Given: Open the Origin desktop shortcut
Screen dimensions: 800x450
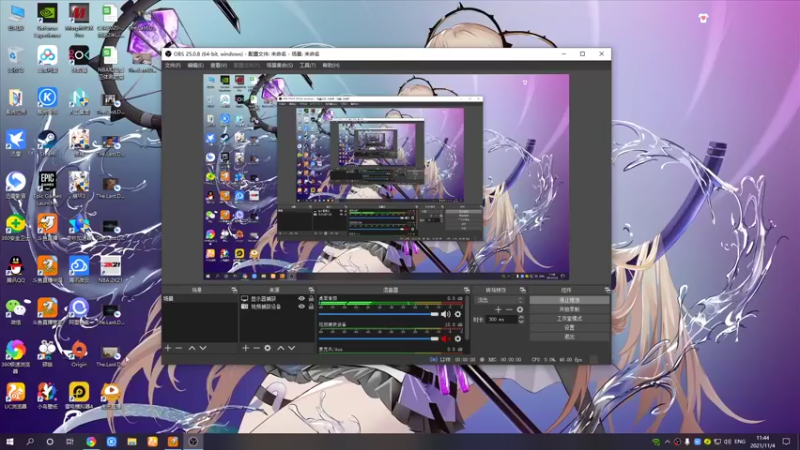Looking at the screenshot, I should click(79, 354).
